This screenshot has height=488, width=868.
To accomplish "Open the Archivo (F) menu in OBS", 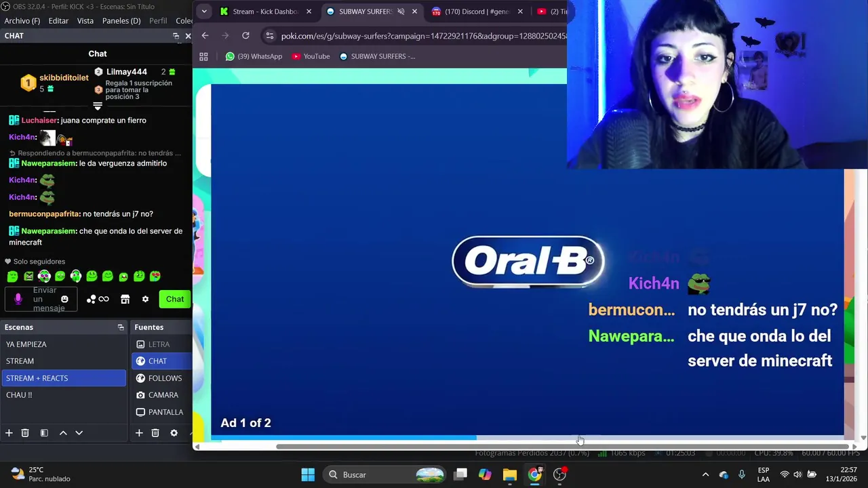I will [x=22, y=21].
